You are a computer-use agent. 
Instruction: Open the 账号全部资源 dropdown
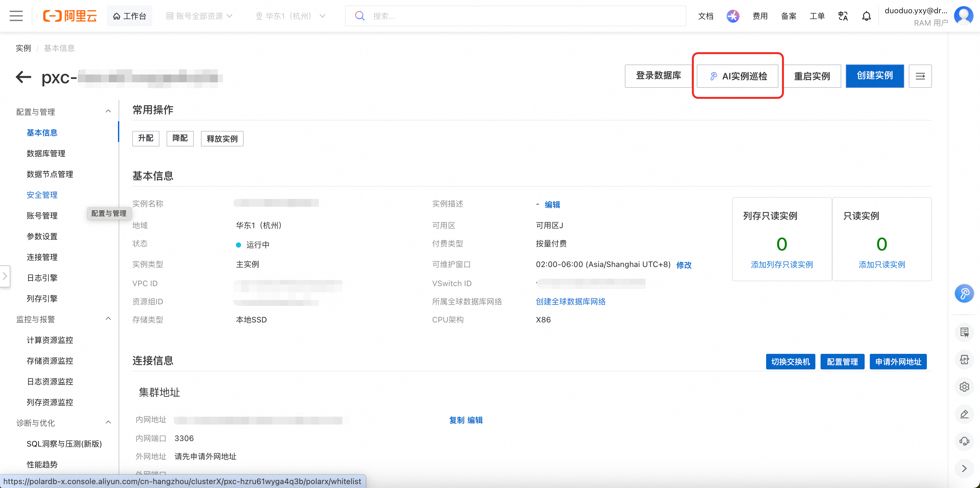[x=199, y=16]
